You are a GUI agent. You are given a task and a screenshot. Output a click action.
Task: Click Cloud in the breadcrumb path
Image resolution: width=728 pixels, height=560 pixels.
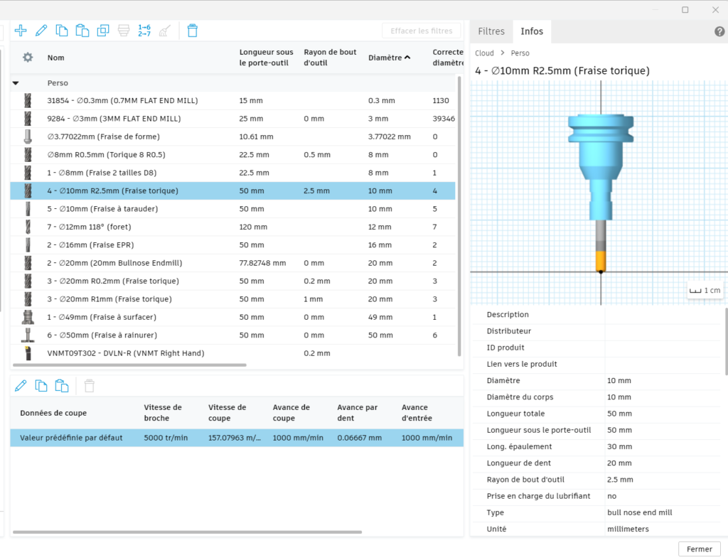click(484, 53)
